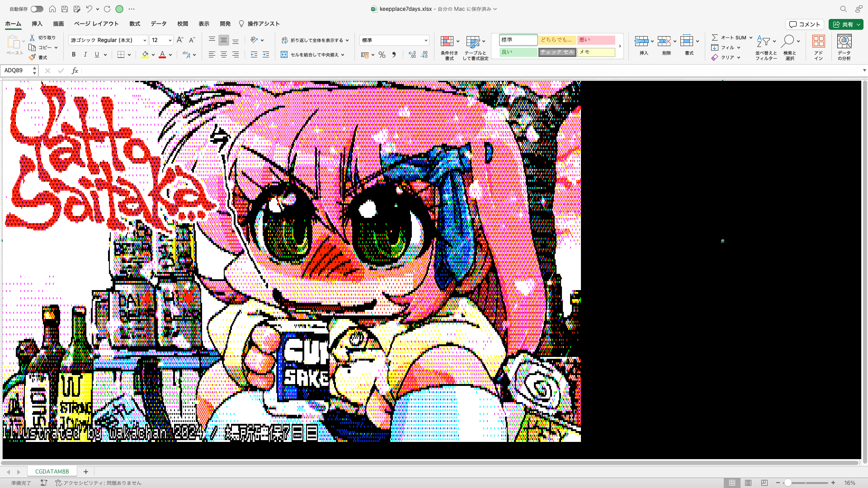Open テーブルとして書式設定 format as table
The width and height of the screenshot is (868, 488).
475,47
